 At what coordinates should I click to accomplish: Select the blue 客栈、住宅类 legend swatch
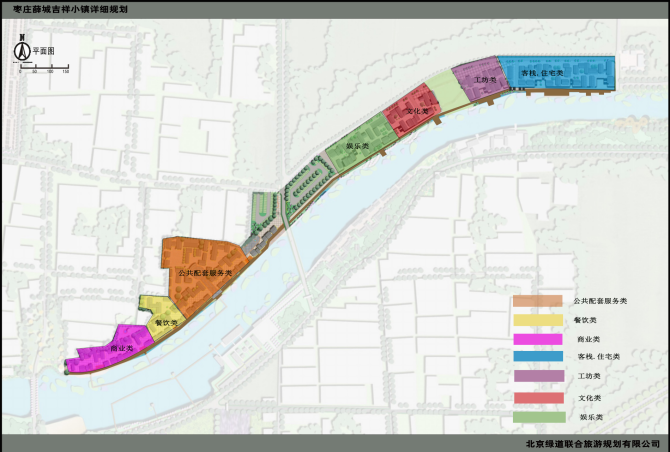pos(537,358)
